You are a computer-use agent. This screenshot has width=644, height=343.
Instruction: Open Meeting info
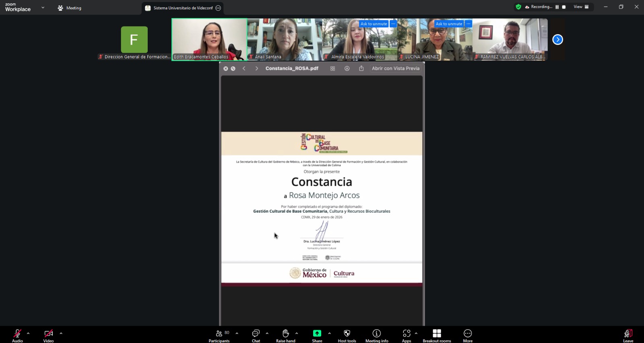(x=376, y=335)
